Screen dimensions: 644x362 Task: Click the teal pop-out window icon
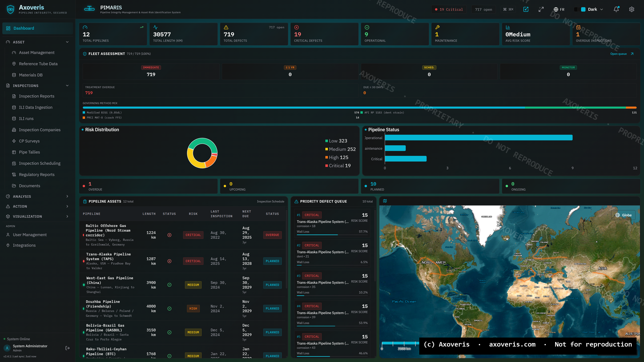click(526, 9)
